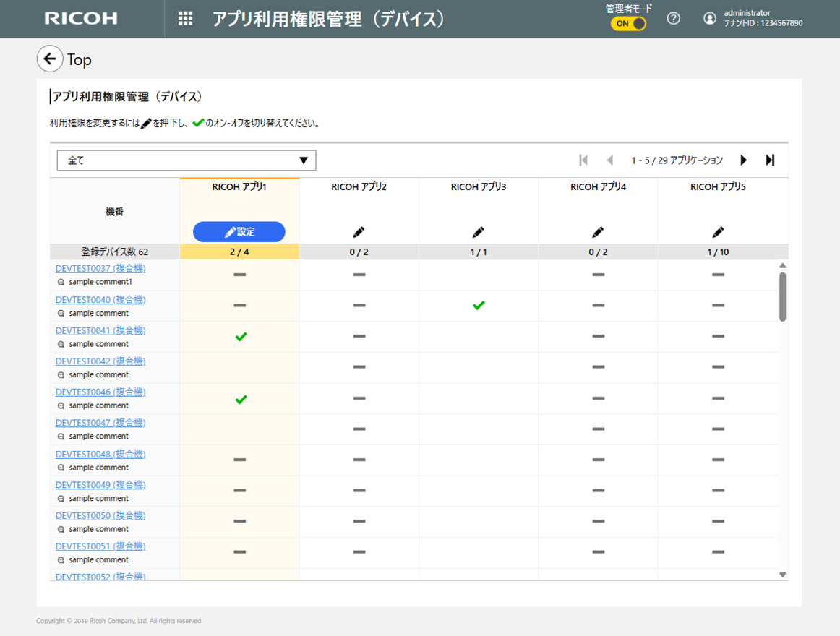Screen dimensions: 840x636
Task: Edit permissions for RICOH アプリ2 pencil icon
Action: 359,232
